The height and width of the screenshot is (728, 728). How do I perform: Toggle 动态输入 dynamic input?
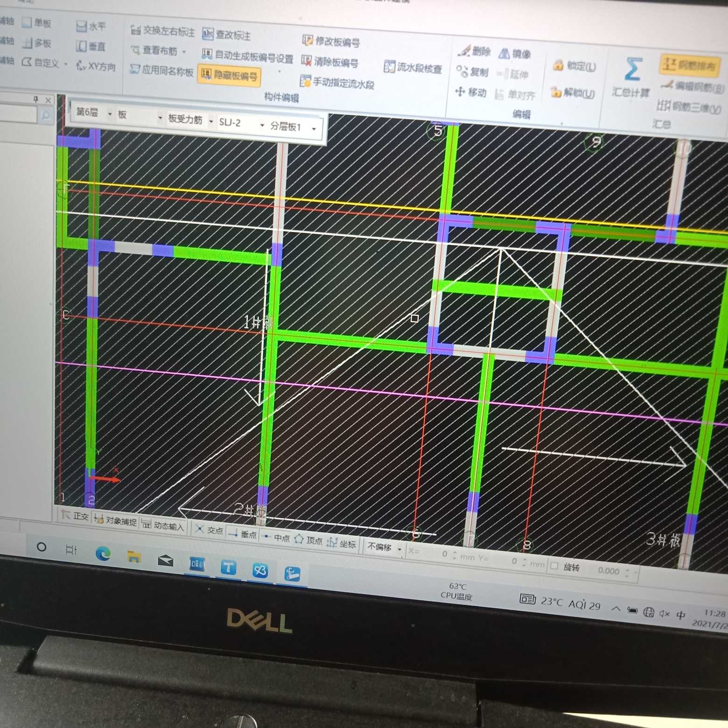click(x=163, y=525)
